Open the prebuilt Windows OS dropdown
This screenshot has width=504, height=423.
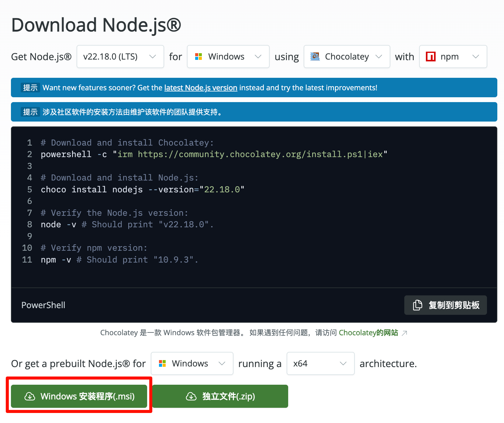pos(192,363)
